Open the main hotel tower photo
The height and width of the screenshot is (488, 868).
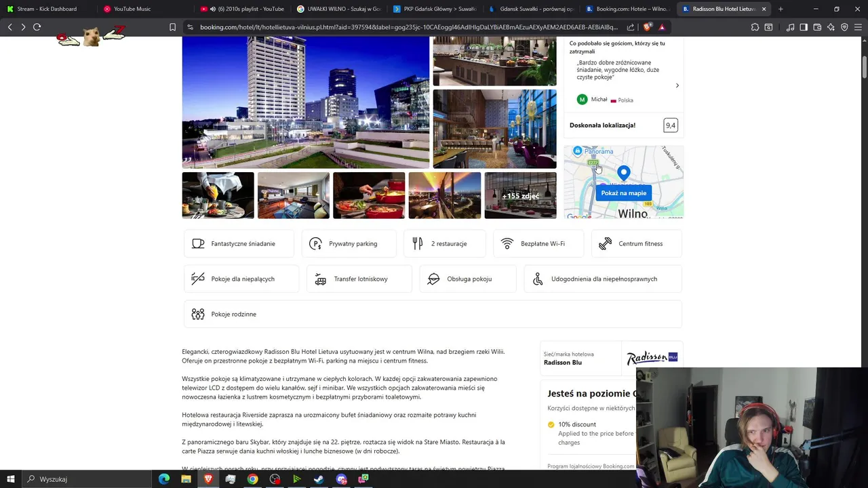(306, 102)
